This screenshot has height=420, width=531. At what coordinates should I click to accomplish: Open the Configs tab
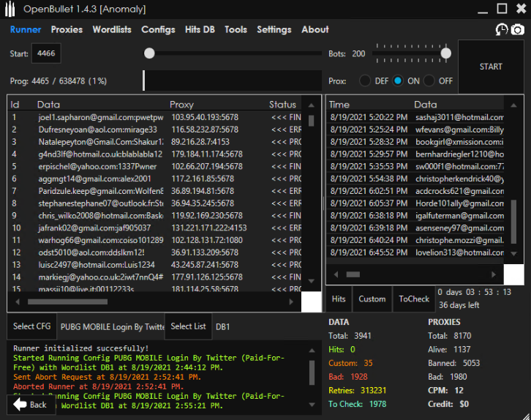click(x=158, y=29)
